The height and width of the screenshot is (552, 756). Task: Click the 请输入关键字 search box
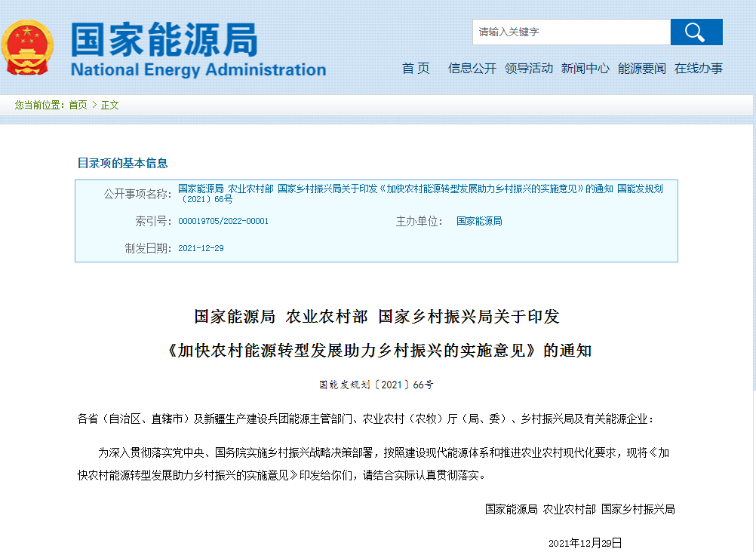571,32
